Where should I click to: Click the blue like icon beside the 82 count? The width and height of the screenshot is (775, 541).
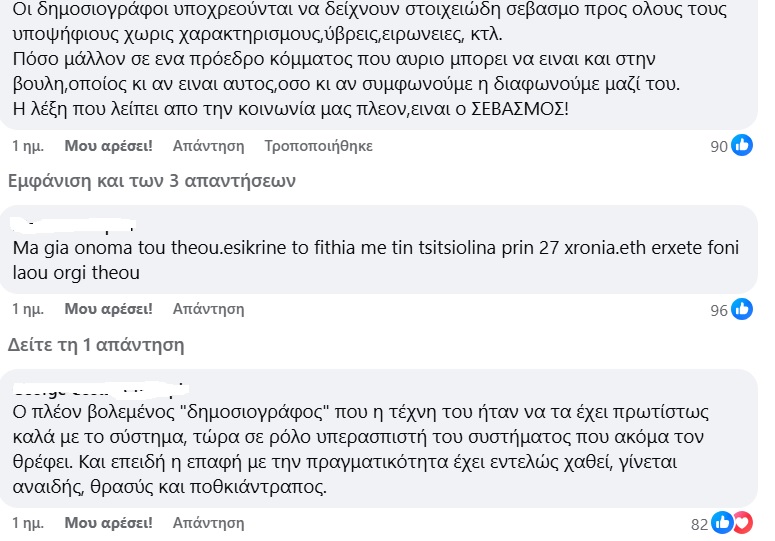pyautogui.click(x=723, y=522)
